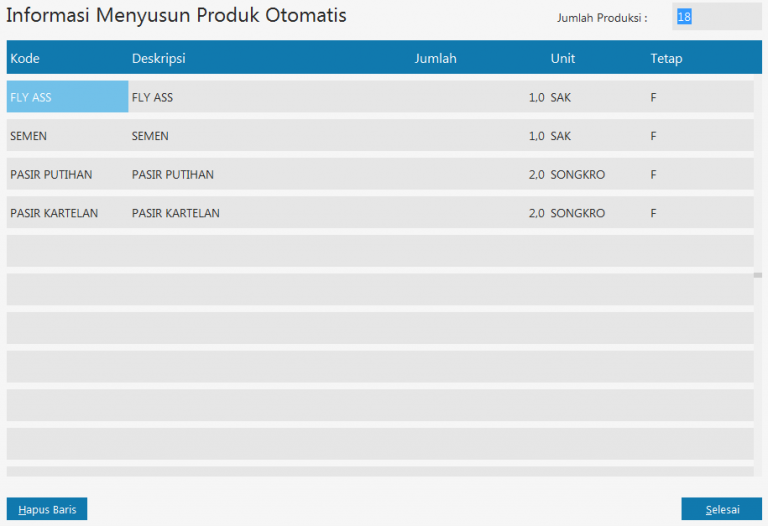Click the Unit column header

tap(563, 58)
